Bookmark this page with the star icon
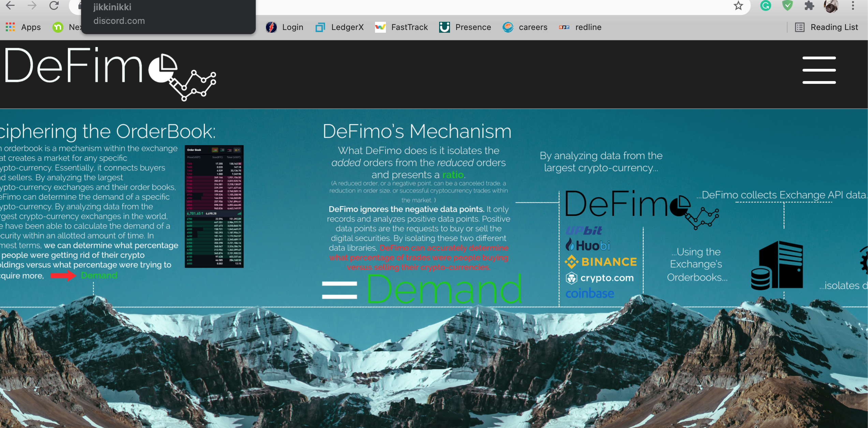868x428 pixels. click(x=738, y=6)
